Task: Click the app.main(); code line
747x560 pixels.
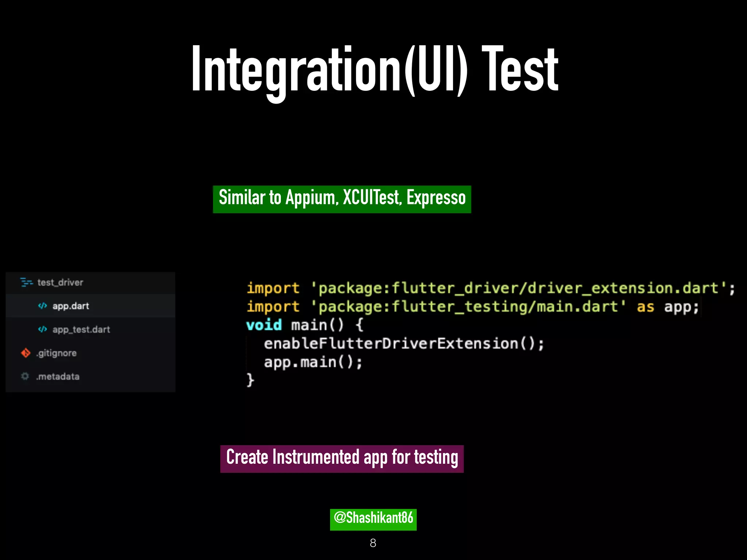Action: pyautogui.click(x=313, y=362)
